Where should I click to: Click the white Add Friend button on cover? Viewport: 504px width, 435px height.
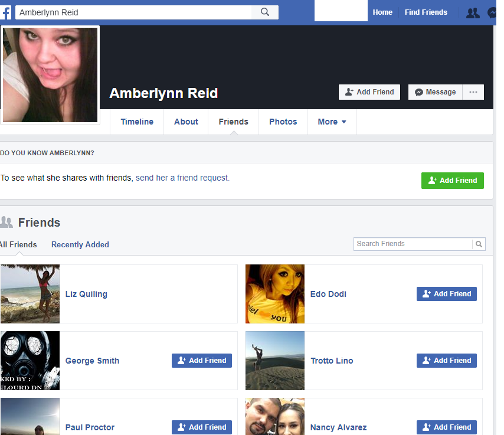369,92
